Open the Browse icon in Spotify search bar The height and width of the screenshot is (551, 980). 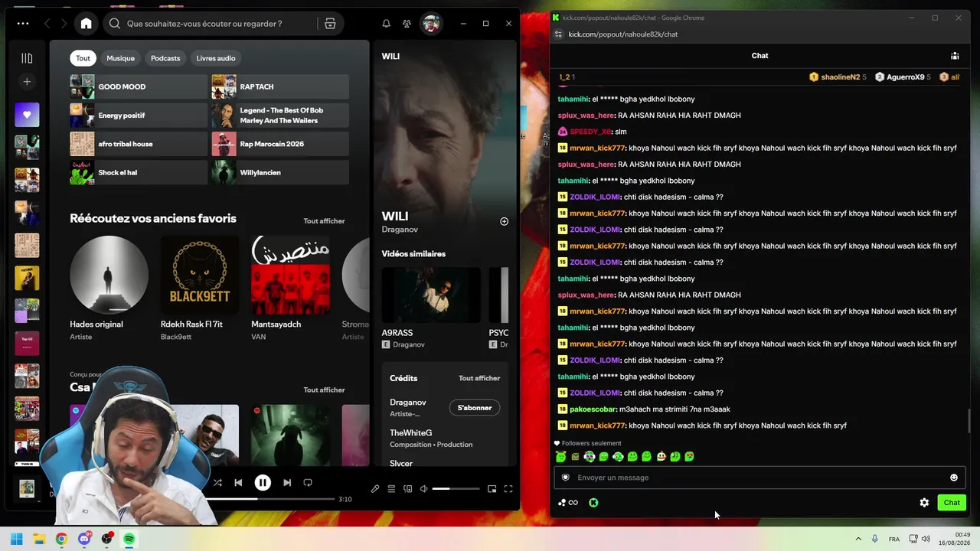coord(330,24)
